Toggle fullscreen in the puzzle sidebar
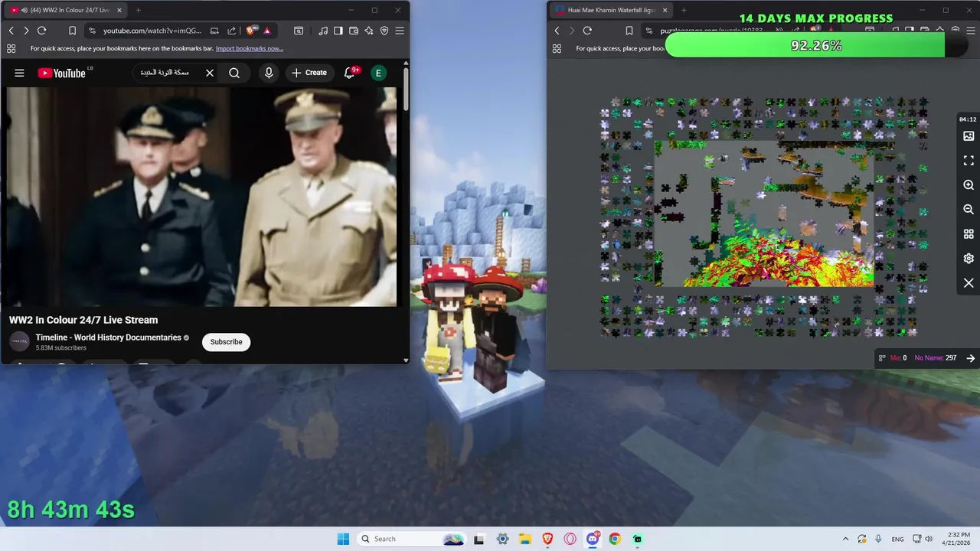Viewport: 980px width, 551px height. [969, 161]
